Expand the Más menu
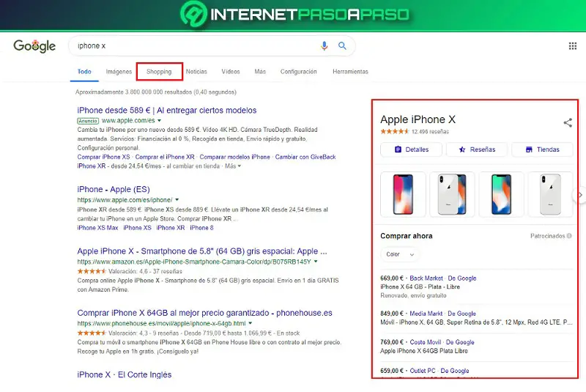This screenshot has height=392, width=586. (260, 71)
